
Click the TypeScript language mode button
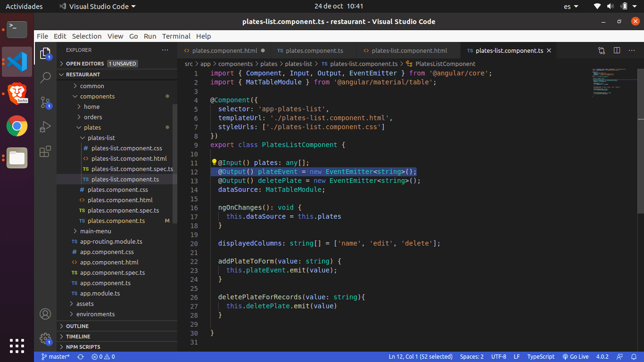[x=541, y=357]
